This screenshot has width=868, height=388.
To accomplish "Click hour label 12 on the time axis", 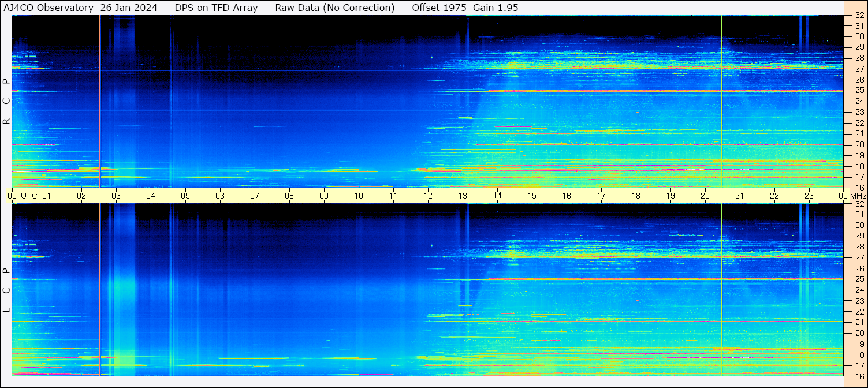I will coord(428,196).
